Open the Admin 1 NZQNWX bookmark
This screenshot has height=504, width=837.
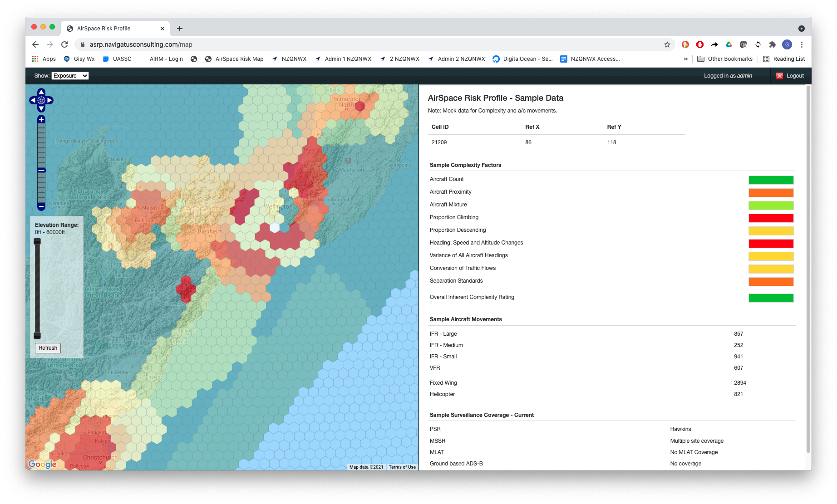343,59
